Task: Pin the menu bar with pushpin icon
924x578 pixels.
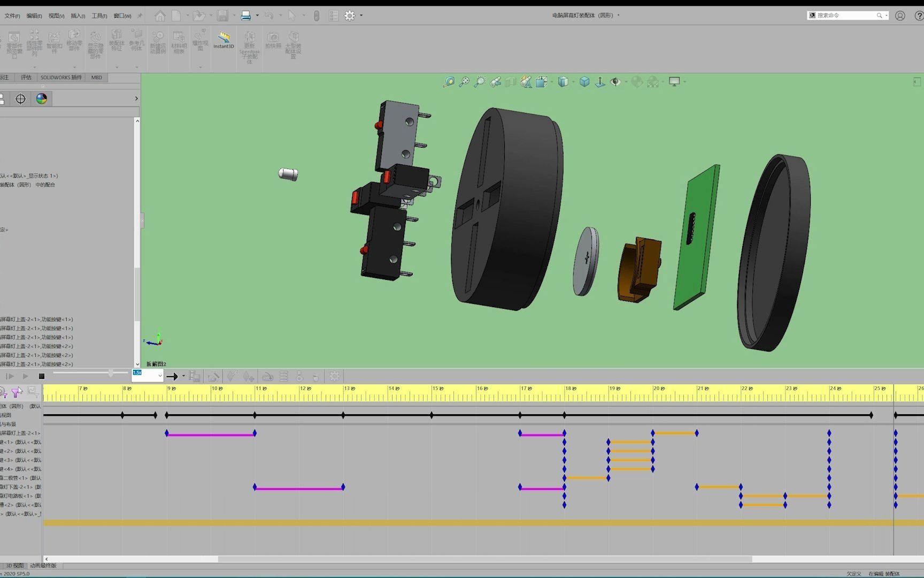Action: [140, 16]
